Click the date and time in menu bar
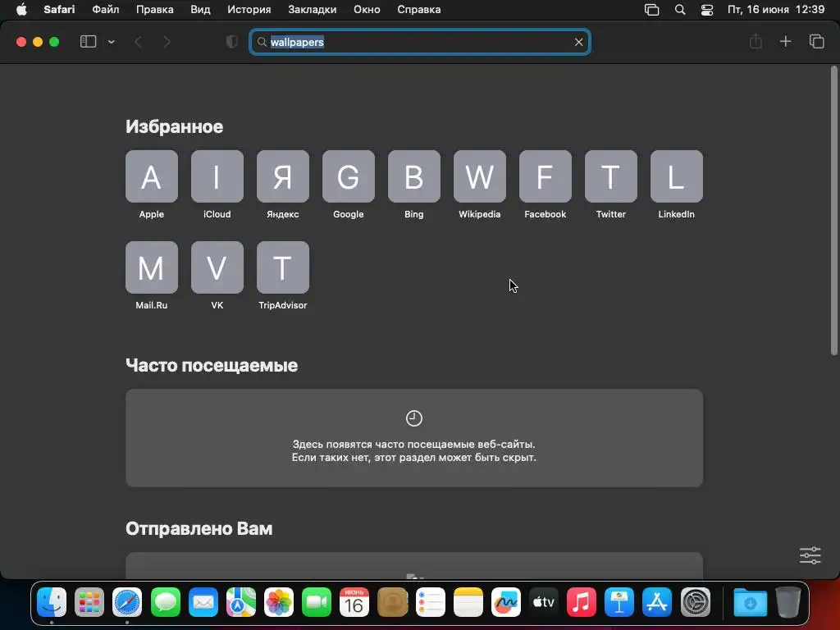840x630 pixels. [x=776, y=10]
